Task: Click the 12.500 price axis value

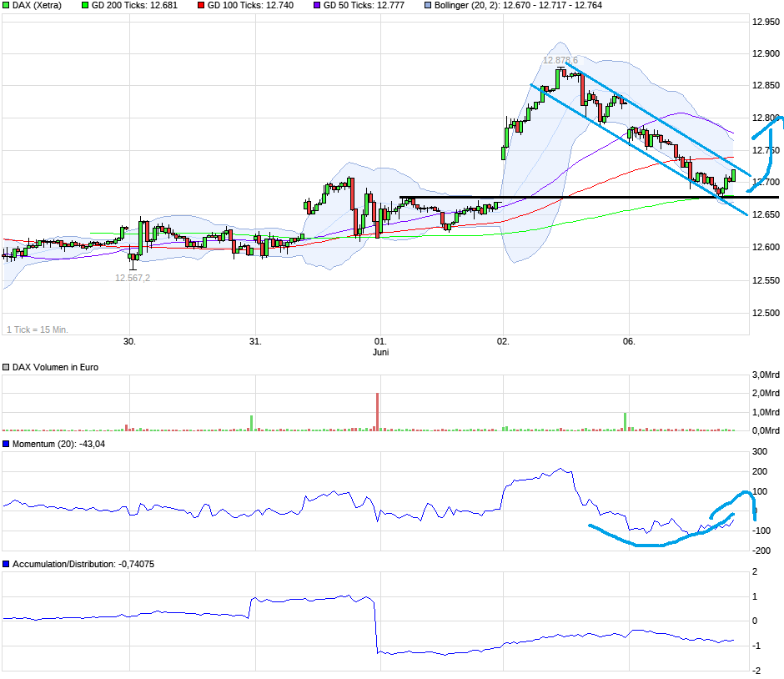Action: tap(766, 313)
